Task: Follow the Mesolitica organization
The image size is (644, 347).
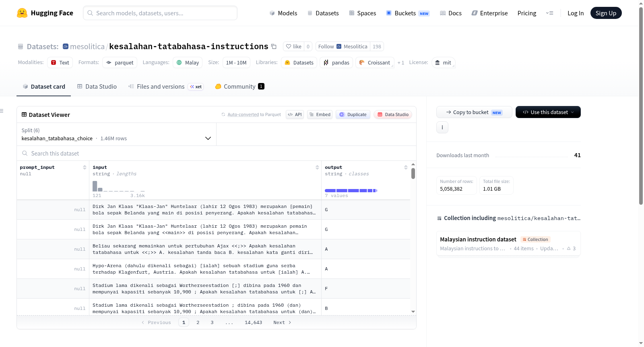Action: click(343, 46)
